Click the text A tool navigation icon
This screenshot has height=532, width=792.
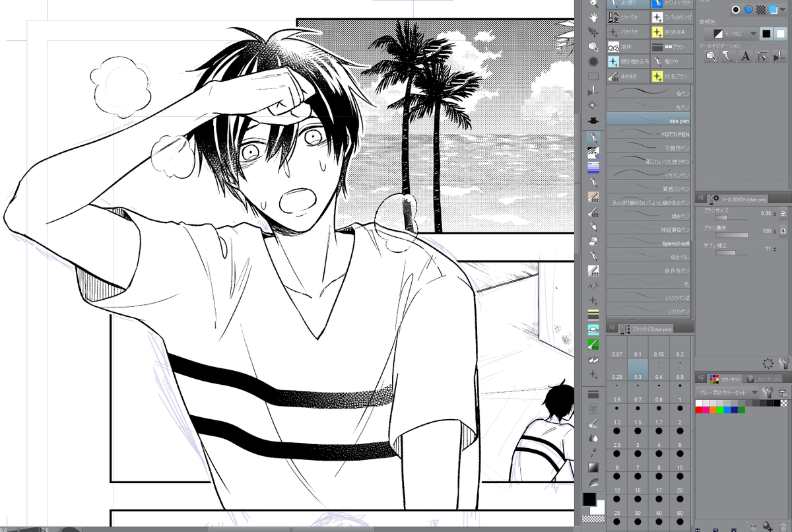(745, 57)
